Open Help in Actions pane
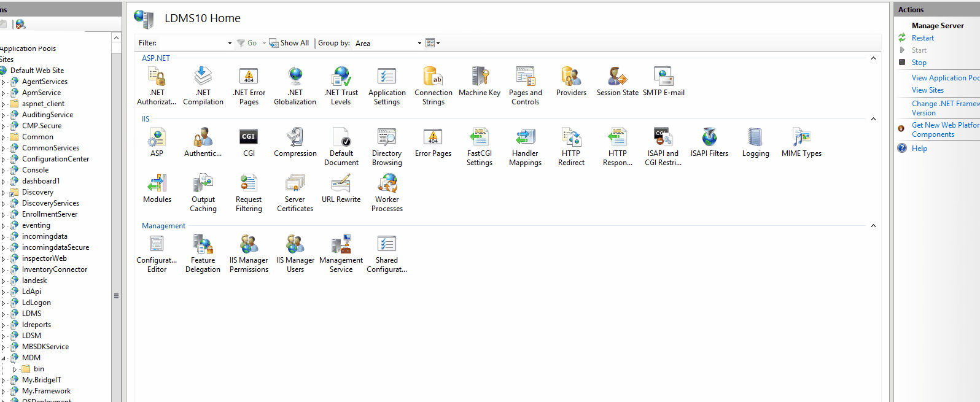The height and width of the screenshot is (402, 980). pyautogui.click(x=919, y=149)
